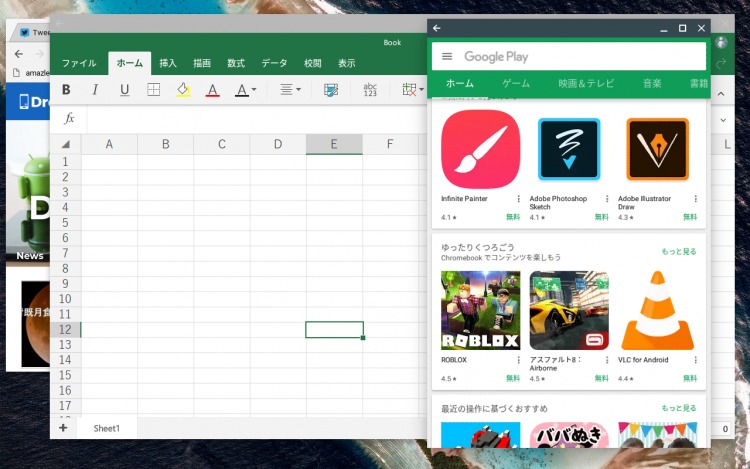
Task: Select the Twitter tab in Chrome
Action: click(x=33, y=33)
